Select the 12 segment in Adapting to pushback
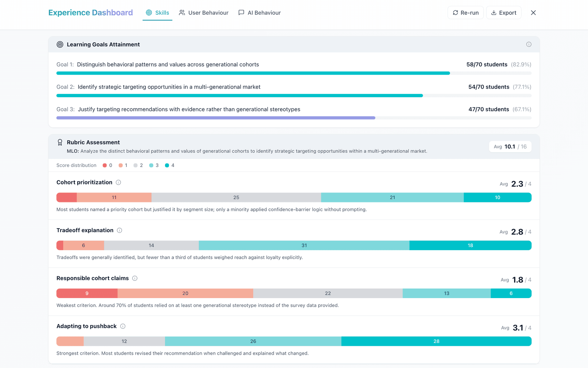The image size is (588, 368). (124, 342)
